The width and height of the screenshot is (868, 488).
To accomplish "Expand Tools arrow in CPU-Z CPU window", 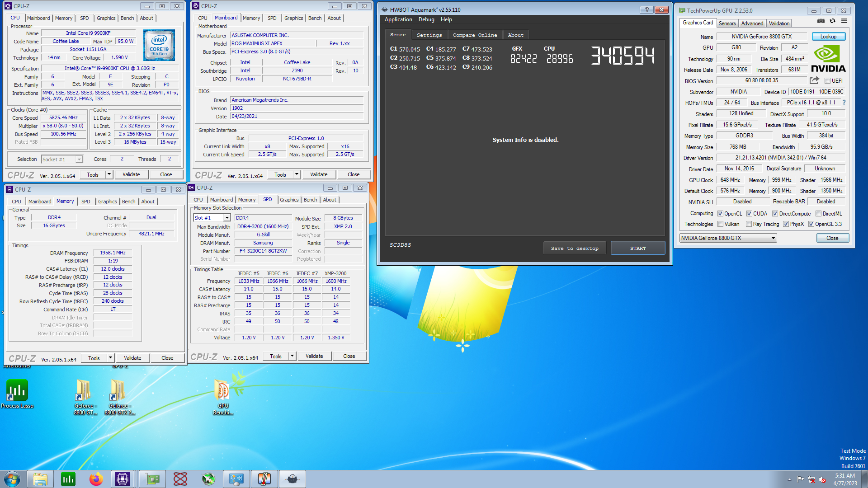I will tap(109, 174).
